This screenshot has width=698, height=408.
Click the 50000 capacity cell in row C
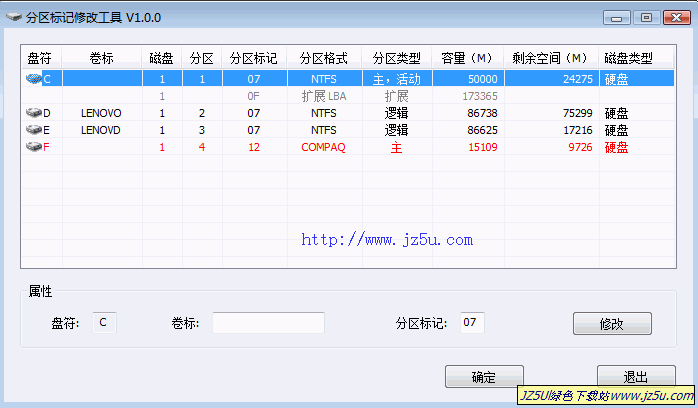[x=483, y=79]
